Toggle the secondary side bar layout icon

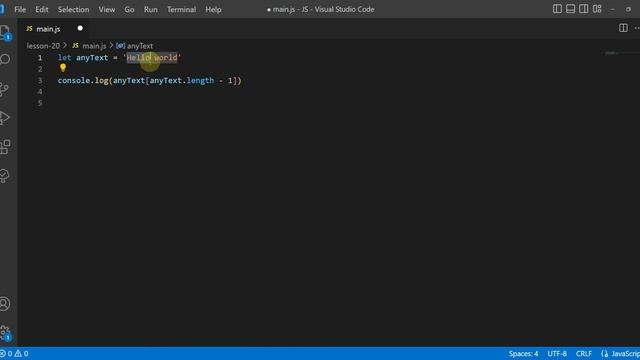click(584, 9)
